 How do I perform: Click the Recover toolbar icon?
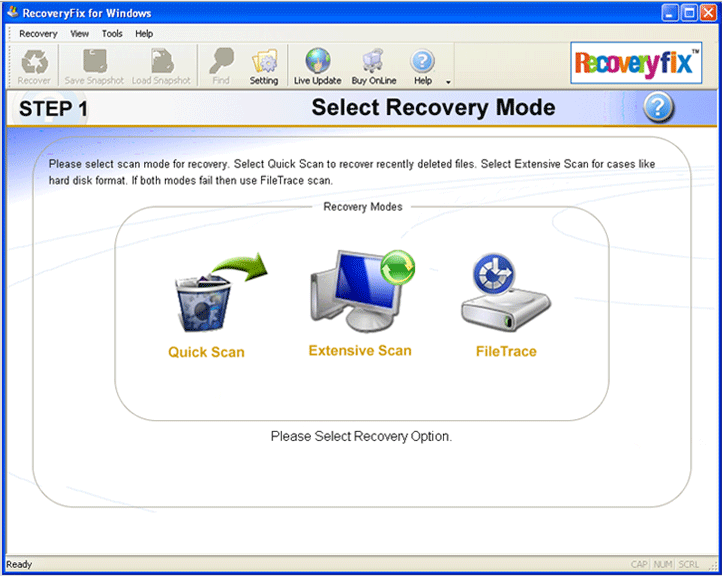[x=34, y=67]
